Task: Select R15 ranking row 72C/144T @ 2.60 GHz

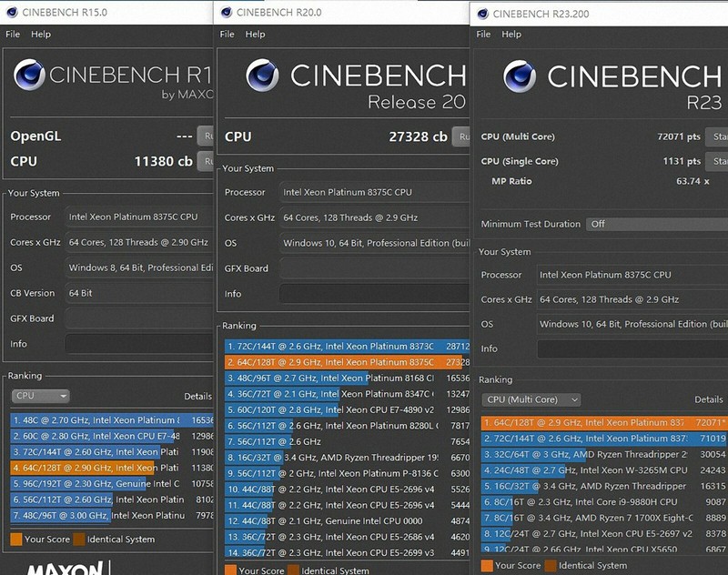Action: [x=111, y=451]
